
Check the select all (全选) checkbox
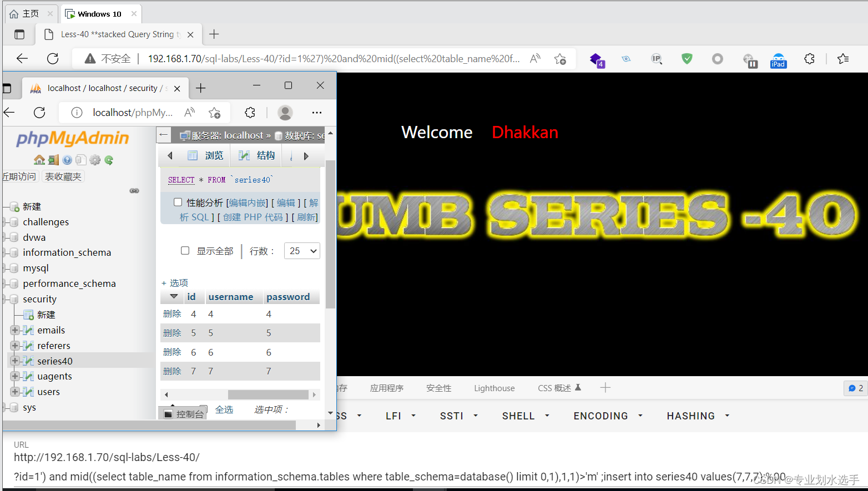pyautogui.click(x=204, y=409)
